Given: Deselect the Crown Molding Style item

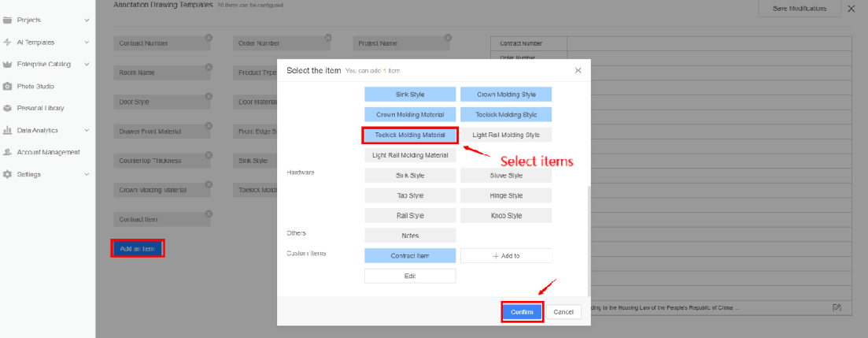Looking at the screenshot, I should pyautogui.click(x=506, y=95).
